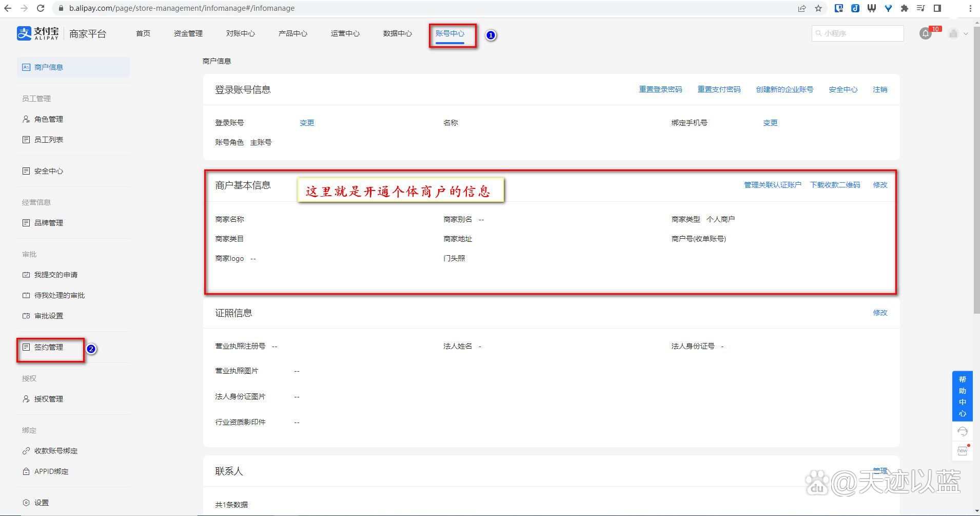Open 安全中心 in the sidebar
The image size is (980, 516).
point(49,171)
